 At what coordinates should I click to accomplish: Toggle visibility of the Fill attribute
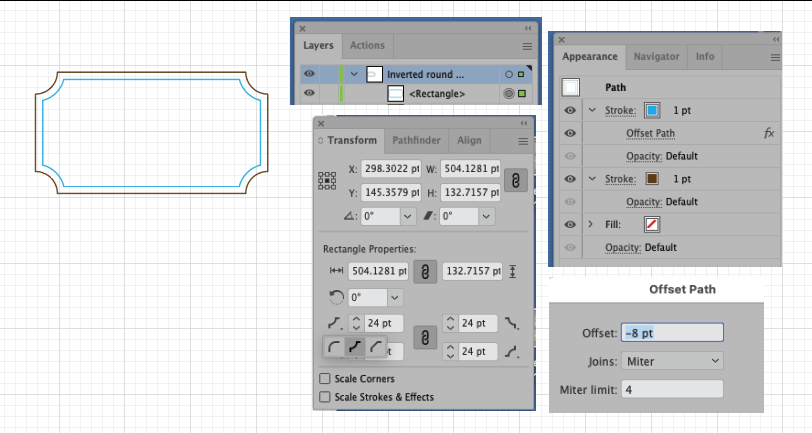click(570, 224)
